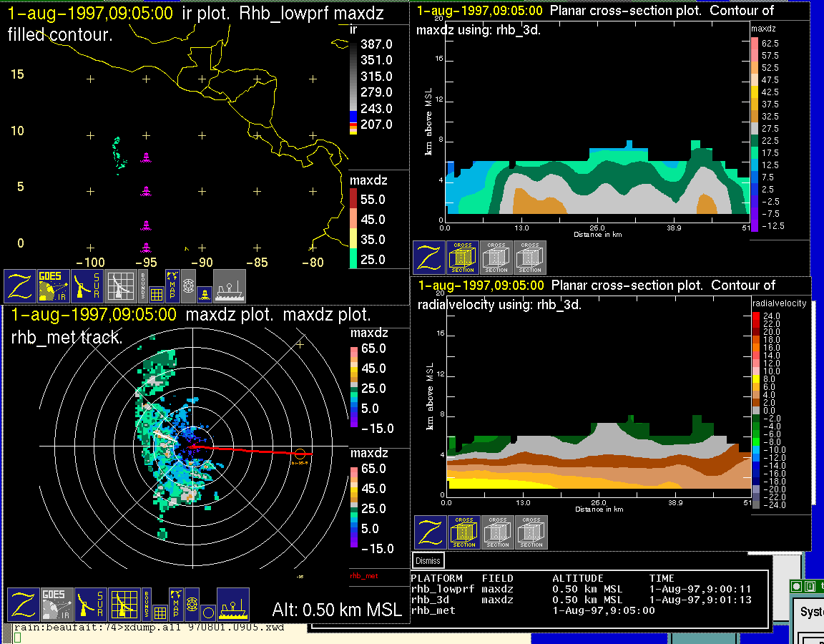Viewport: 824px width, 644px height.
Task: Click the small grid icon in IR plot toolbar
Action: pyautogui.click(x=157, y=293)
